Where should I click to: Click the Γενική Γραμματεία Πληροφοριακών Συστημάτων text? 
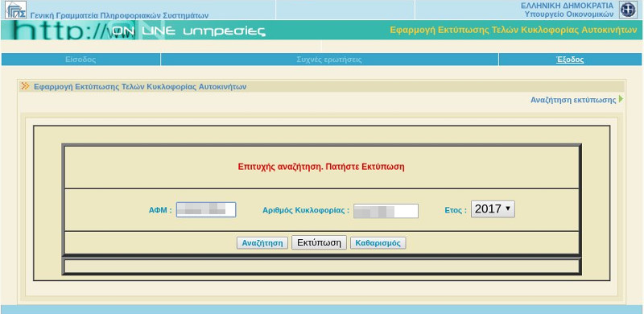pos(119,15)
